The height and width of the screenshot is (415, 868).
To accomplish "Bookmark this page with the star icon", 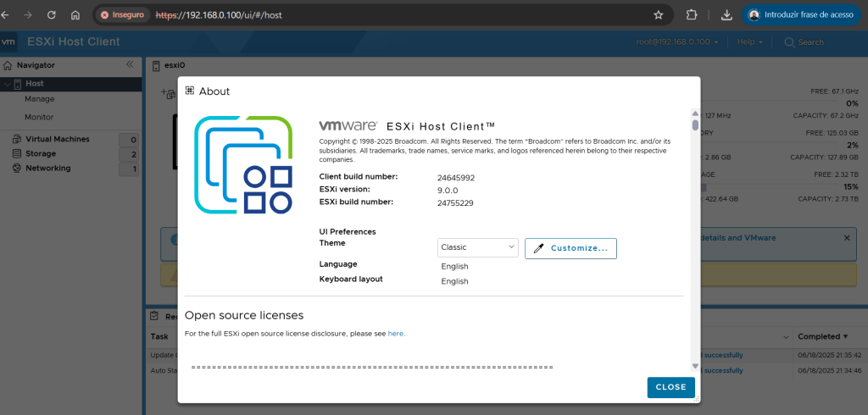I will point(659,15).
